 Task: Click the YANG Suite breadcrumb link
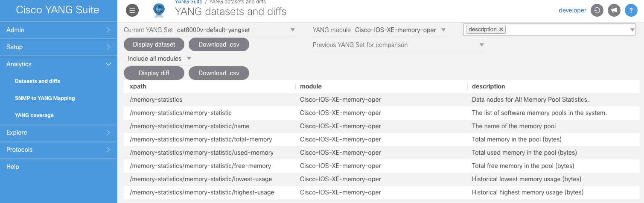[188, 2]
